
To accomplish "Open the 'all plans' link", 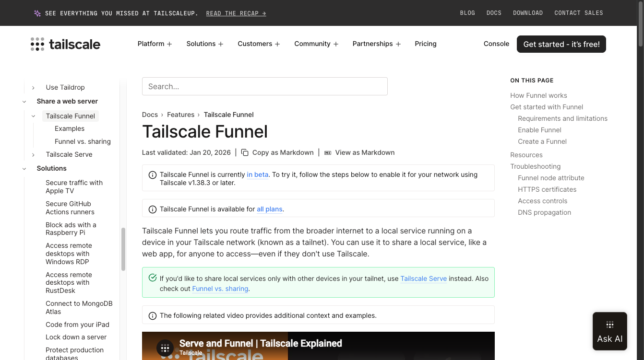I will pos(270,209).
